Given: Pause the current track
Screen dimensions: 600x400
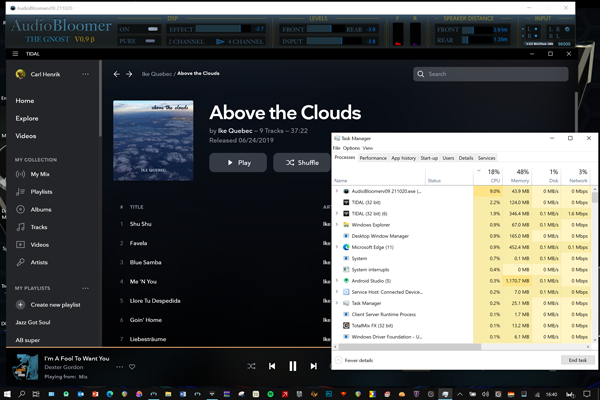Looking at the screenshot, I should click(293, 366).
